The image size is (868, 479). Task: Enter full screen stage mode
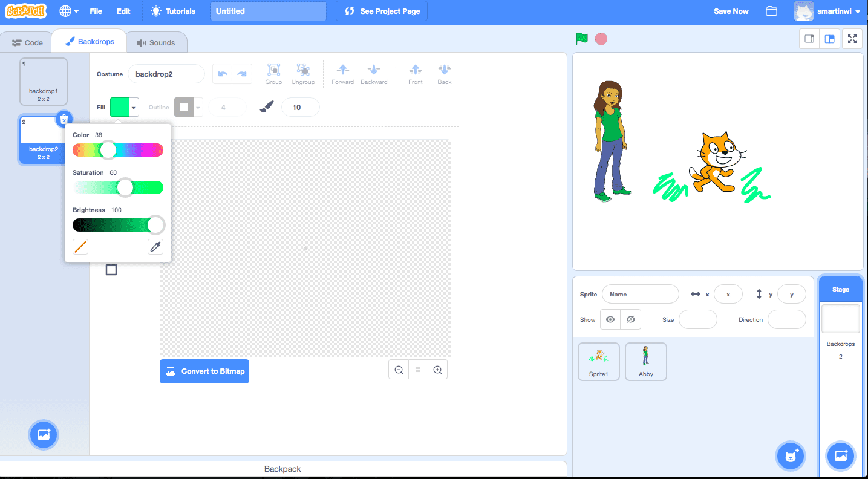point(852,39)
